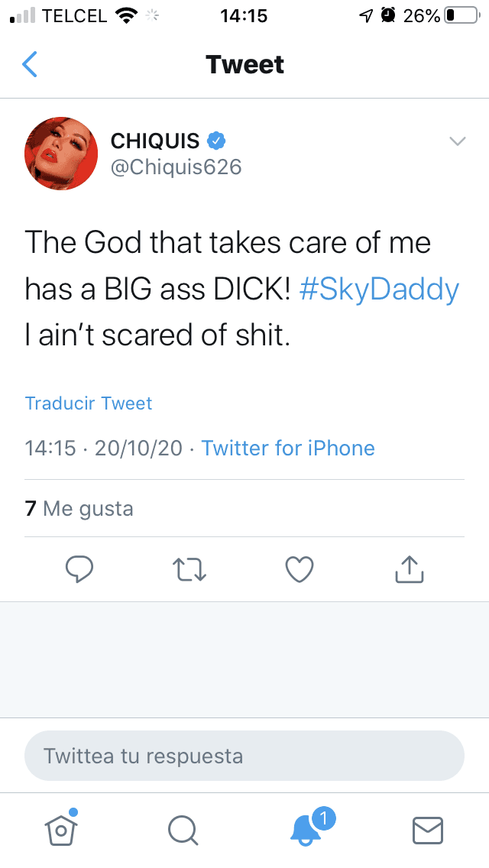Go back with the left chevron
Viewport: 489px width, 868px height.
(x=29, y=64)
